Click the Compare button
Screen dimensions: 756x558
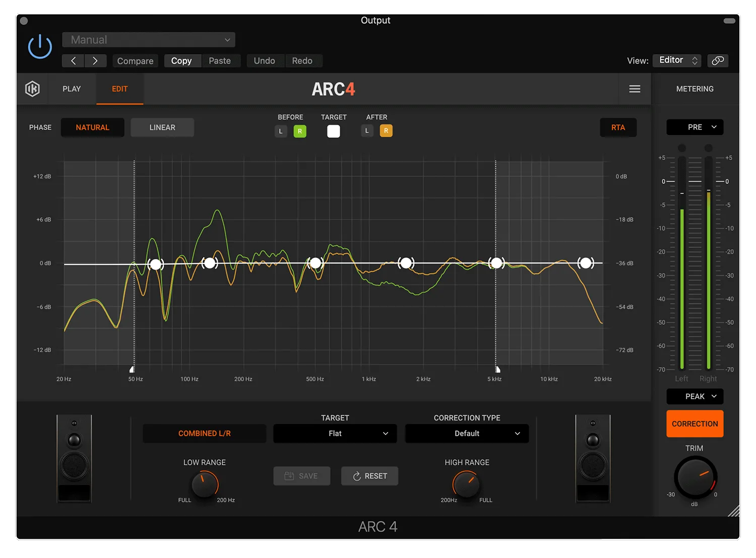click(135, 61)
